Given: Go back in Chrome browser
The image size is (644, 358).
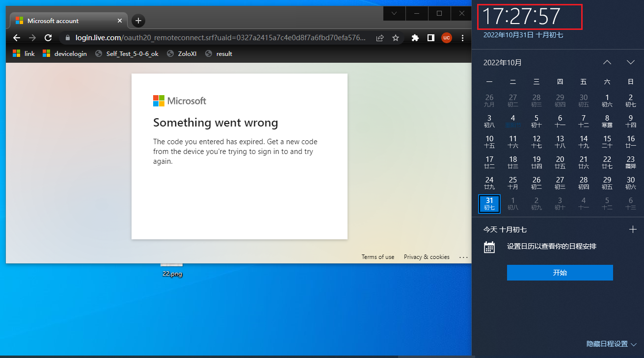Looking at the screenshot, I should pyautogui.click(x=17, y=38).
